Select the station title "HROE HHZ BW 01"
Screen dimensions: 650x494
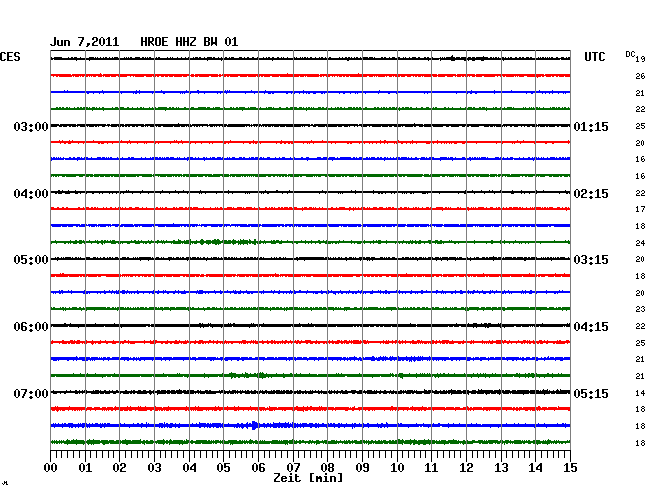click(189, 42)
